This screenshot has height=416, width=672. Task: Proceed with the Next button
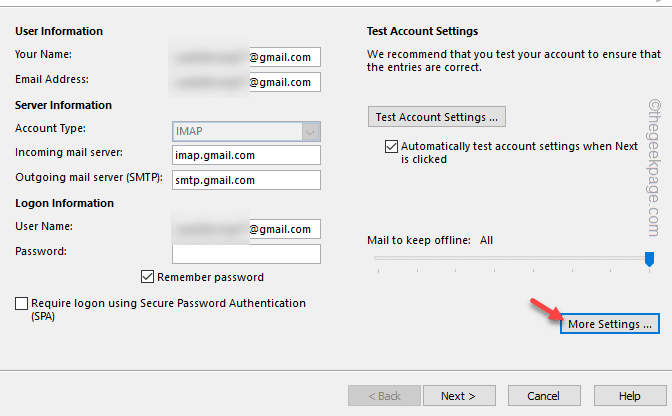pos(458,396)
